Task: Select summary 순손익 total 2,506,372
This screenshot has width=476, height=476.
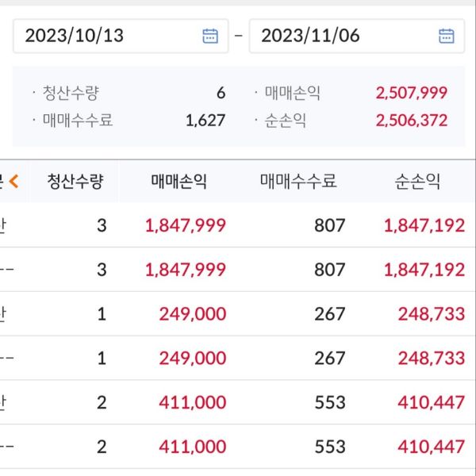Action: pos(412,121)
